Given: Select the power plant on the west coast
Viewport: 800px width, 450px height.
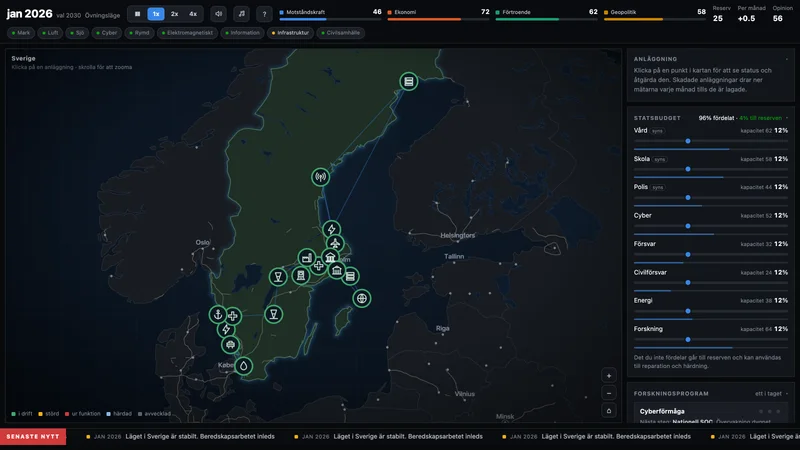Looking at the screenshot, I should pos(226,330).
